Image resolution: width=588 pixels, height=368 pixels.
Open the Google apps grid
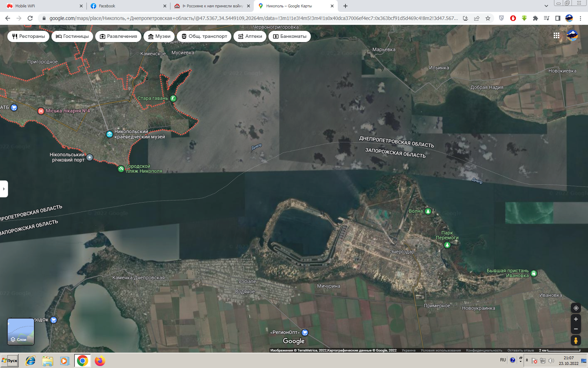(556, 36)
